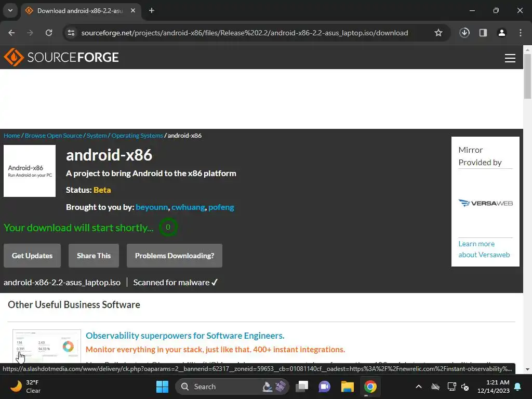Switch to Chrome on taskbar
Image resolution: width=532 pixels, height=399 pixels.
pos(370,387)
